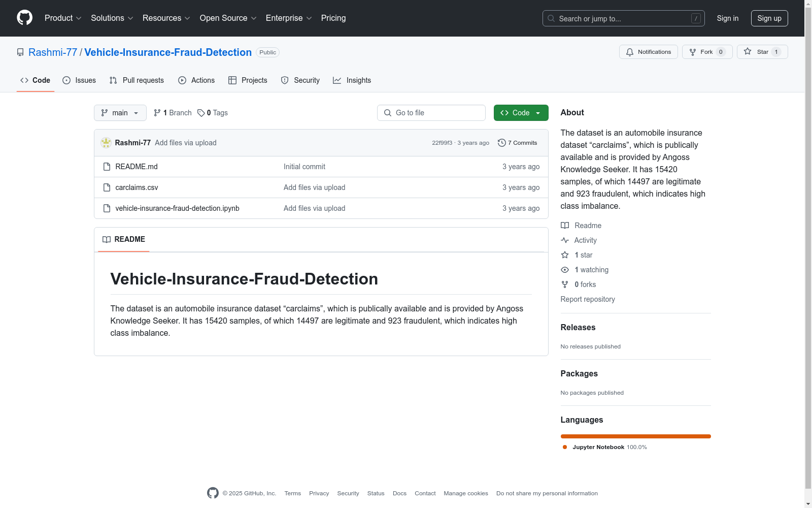Click the GitHub logo in the footer
The width and height of the screenshot is (812, 508).
click(x=213, y=493)
